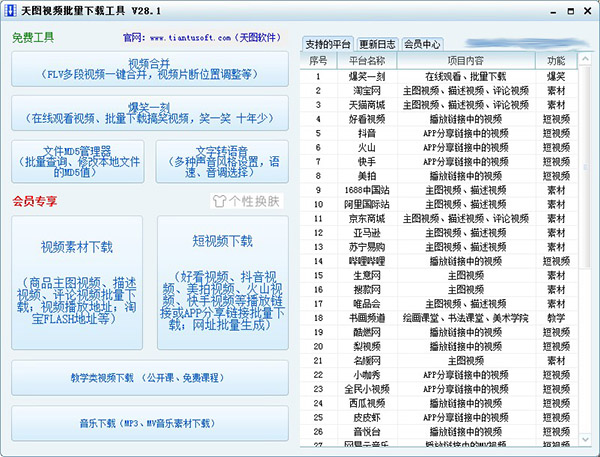600x457 pixels.
Task: Select row 皮皮虾 in platform list
Action: click(439, 417)
